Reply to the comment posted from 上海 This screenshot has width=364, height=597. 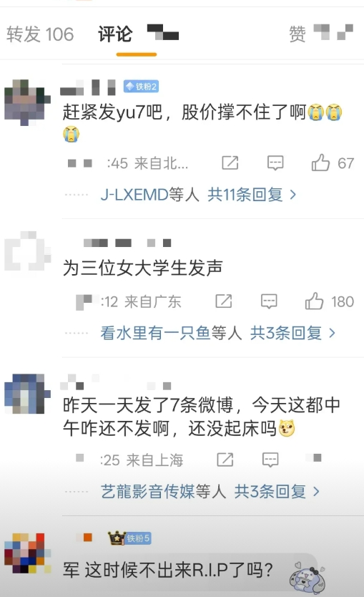coord(270,460)
